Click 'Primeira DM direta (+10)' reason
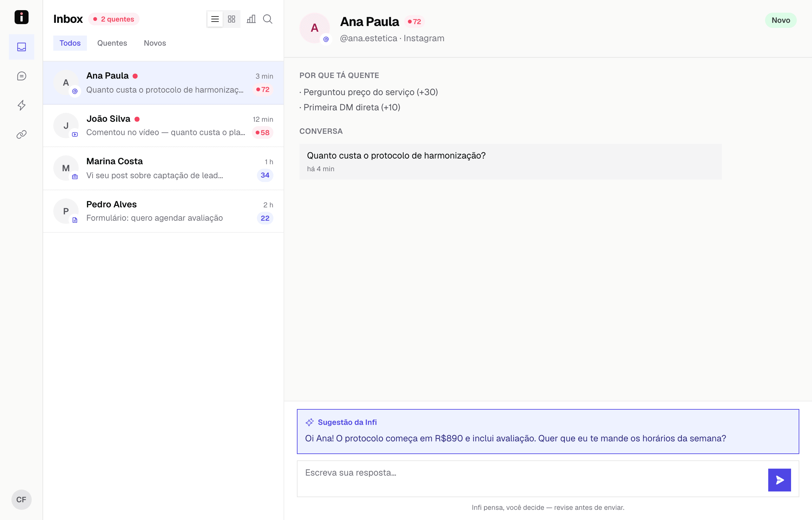This screenshot has width=812, height=520. [x=350, y=107]
